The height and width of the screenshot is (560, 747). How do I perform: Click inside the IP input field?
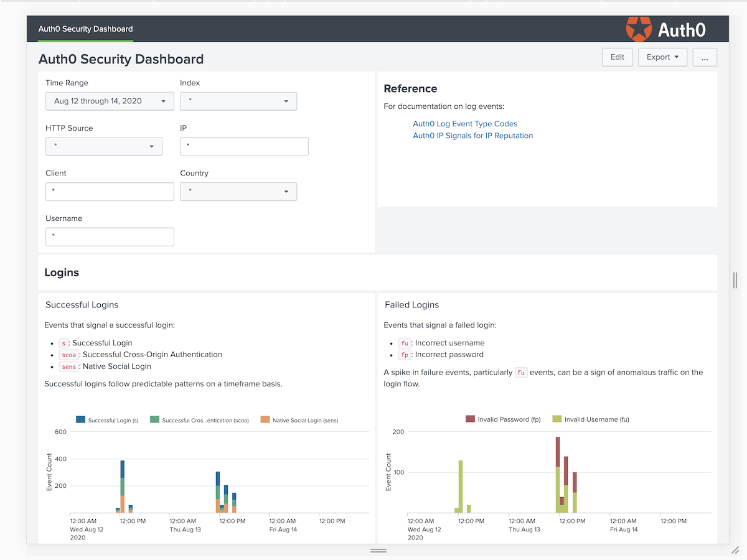(x=244, y=146)
